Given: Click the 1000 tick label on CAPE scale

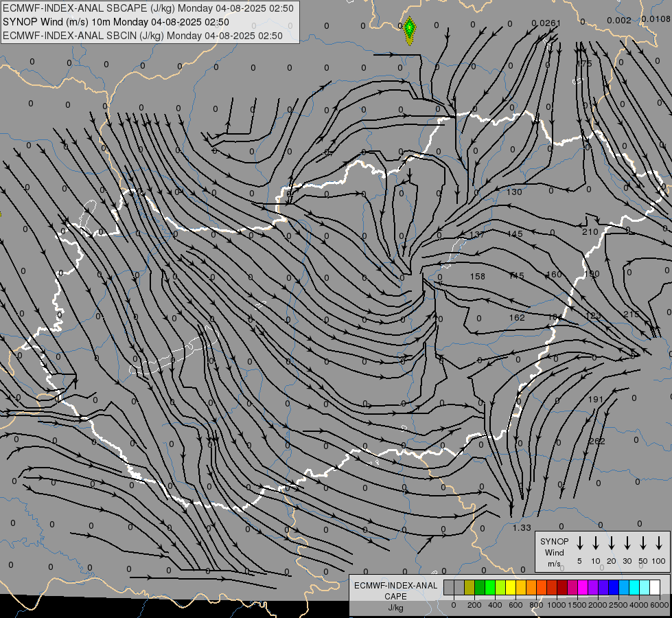Looking at the screenshot, I should [x=557, y=605].
